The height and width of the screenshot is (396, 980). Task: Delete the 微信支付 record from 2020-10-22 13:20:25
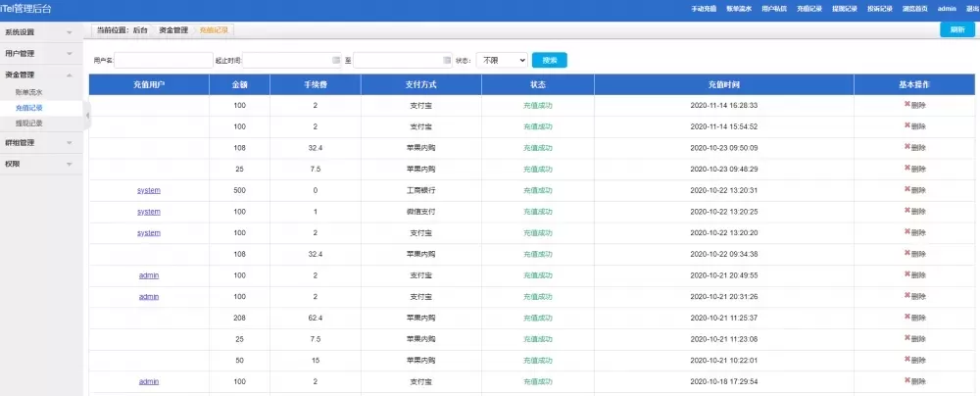(915, 212)
